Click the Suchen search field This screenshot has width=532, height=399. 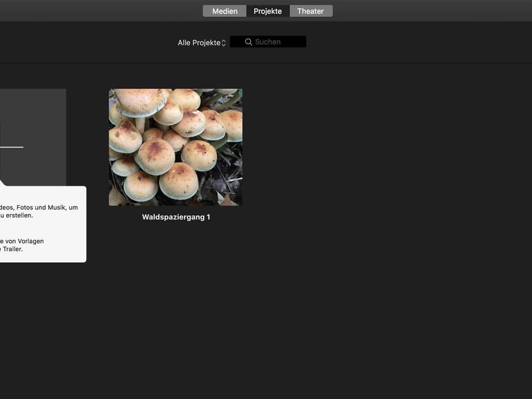coord(268,41)
